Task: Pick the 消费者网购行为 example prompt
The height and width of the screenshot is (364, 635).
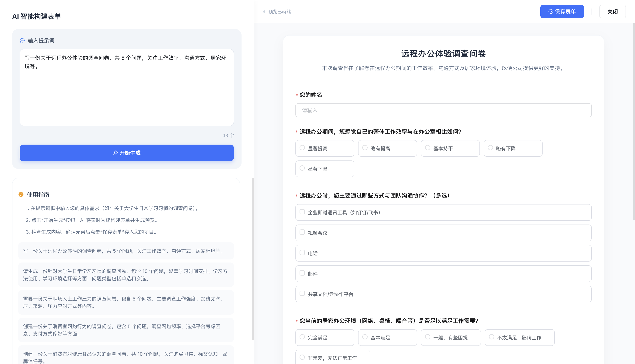Action: point(126,330)
